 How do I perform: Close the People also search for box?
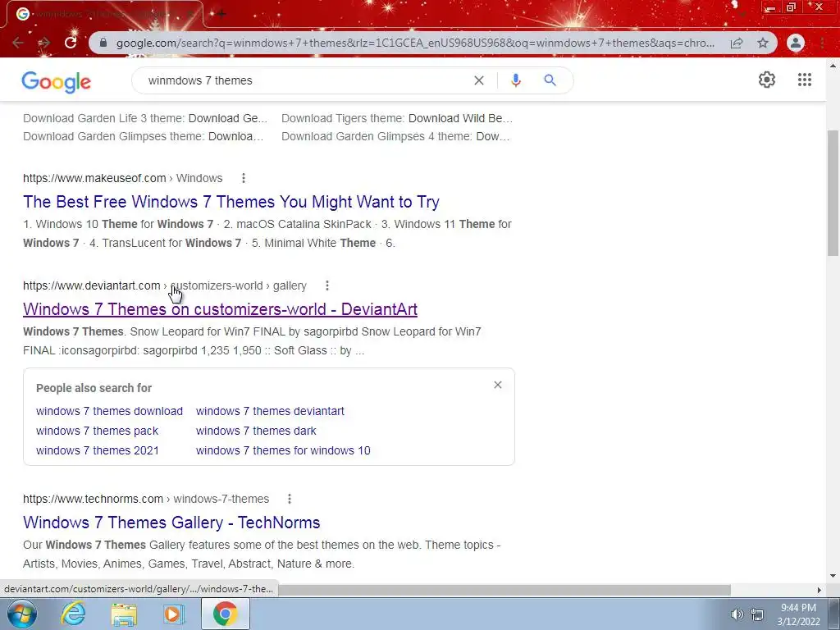coord(498,385)
